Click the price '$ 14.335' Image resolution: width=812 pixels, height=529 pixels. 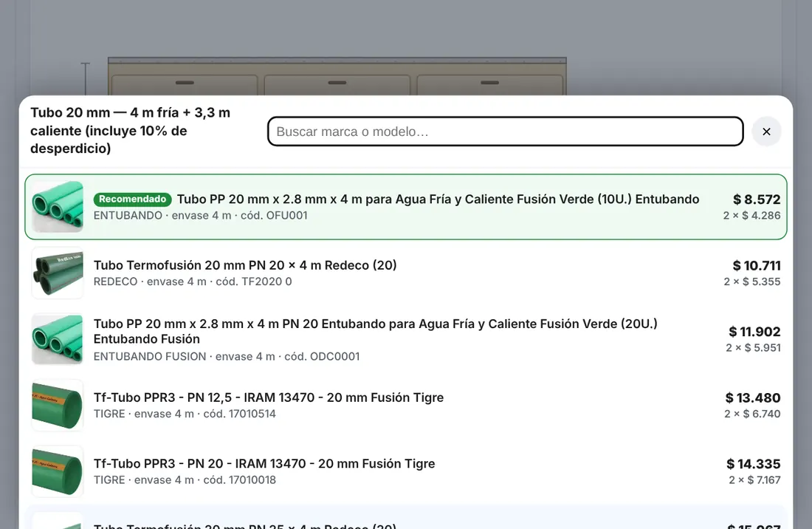point(754,464)
